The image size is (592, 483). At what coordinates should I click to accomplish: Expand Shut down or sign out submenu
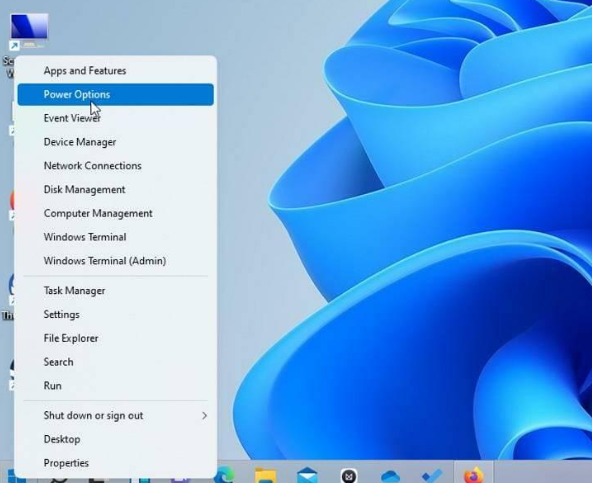(x=116, y=416)
